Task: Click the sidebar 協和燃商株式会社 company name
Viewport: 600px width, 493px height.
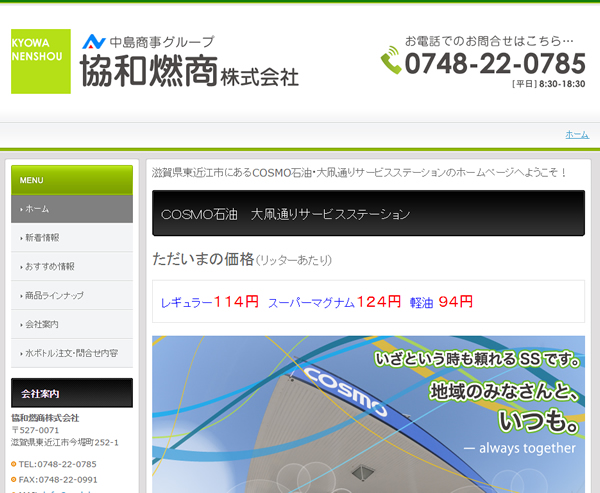Action: (x=45, y=418)
